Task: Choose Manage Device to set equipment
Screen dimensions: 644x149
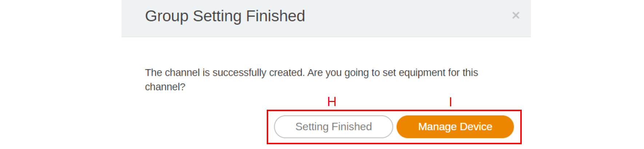Action: click(455, 127)
